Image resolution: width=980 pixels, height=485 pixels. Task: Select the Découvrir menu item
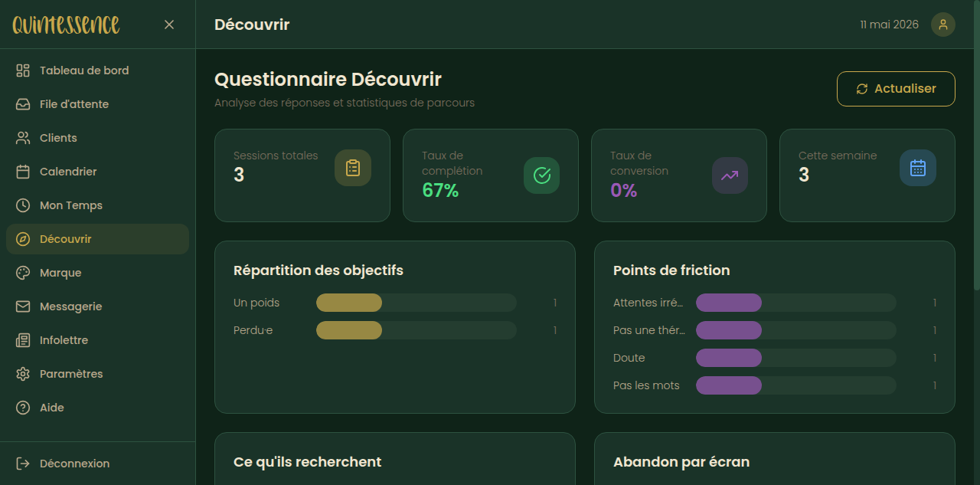[x=97, y=239]
